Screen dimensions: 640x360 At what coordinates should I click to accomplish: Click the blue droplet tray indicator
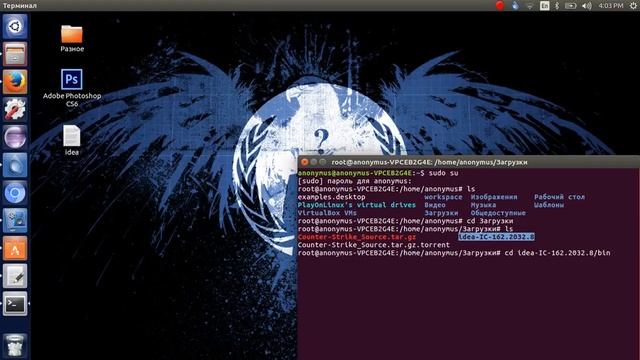tap(515, 5)
